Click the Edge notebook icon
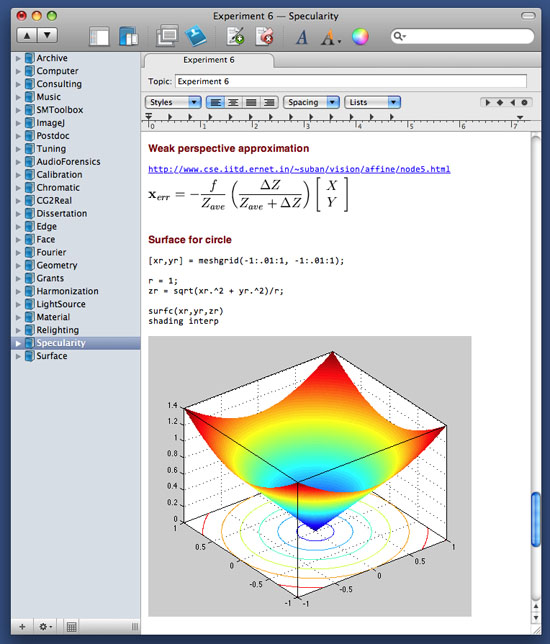 pyautogui.click(x=30, y=226)
